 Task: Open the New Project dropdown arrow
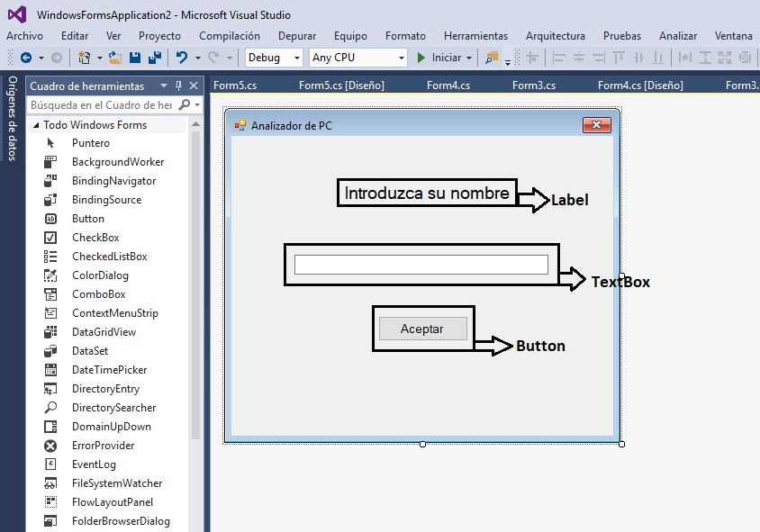99,59
